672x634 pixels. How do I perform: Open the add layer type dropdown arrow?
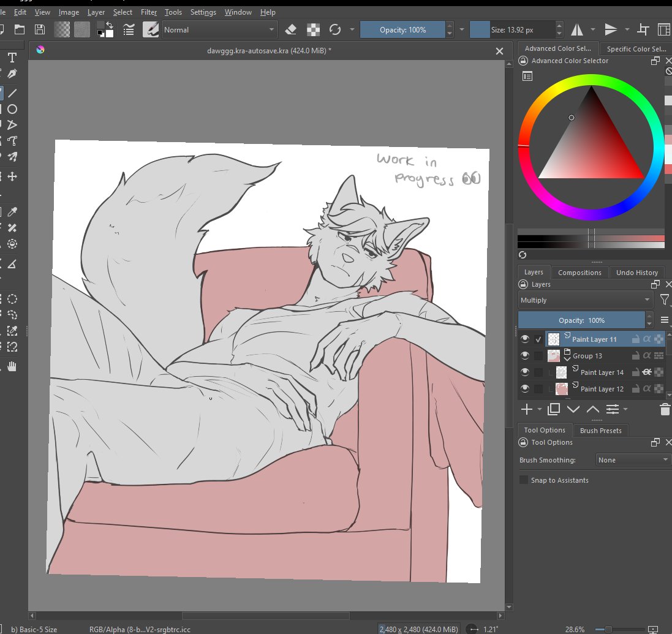[x=540, y=409]
